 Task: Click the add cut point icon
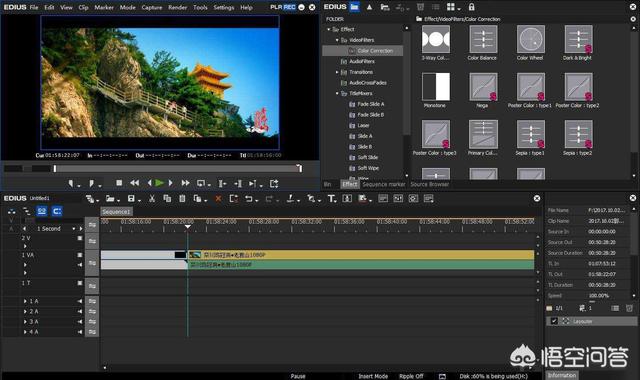click(x=290, y=198)
